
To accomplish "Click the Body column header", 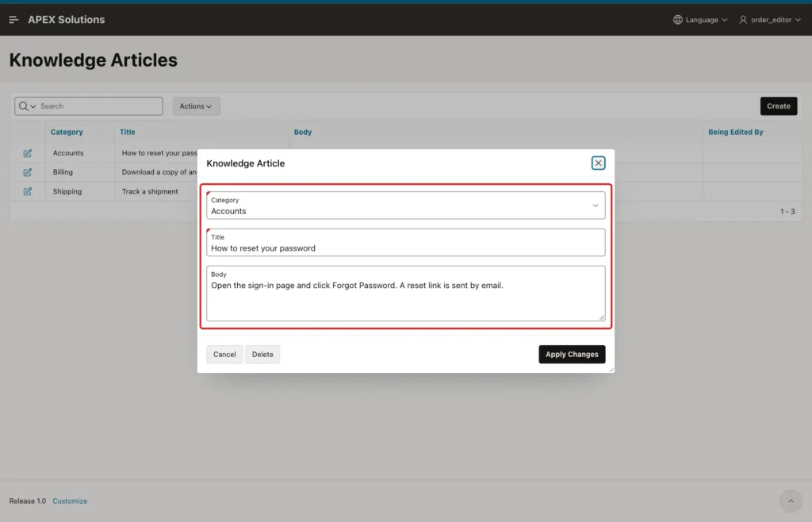I will coord(303,132).
